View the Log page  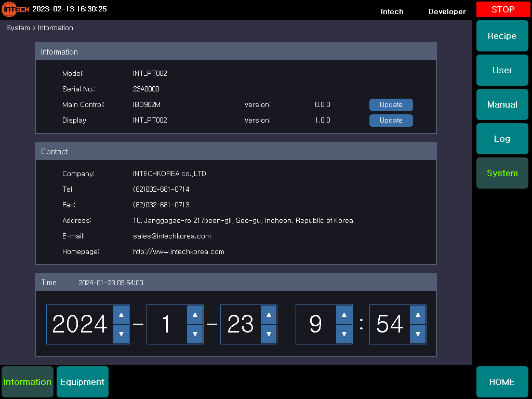(x=502, y=139)
